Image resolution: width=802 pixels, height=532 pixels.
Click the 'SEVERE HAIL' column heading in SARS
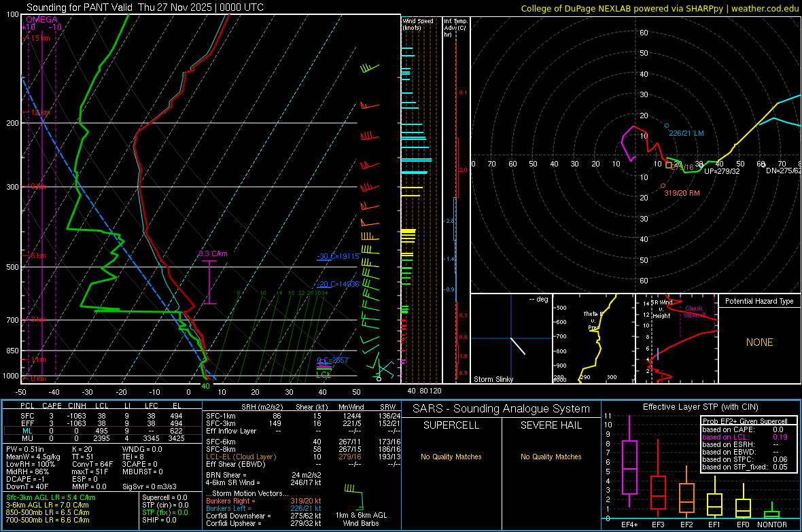pyautogui.click(x=551, y=425)
